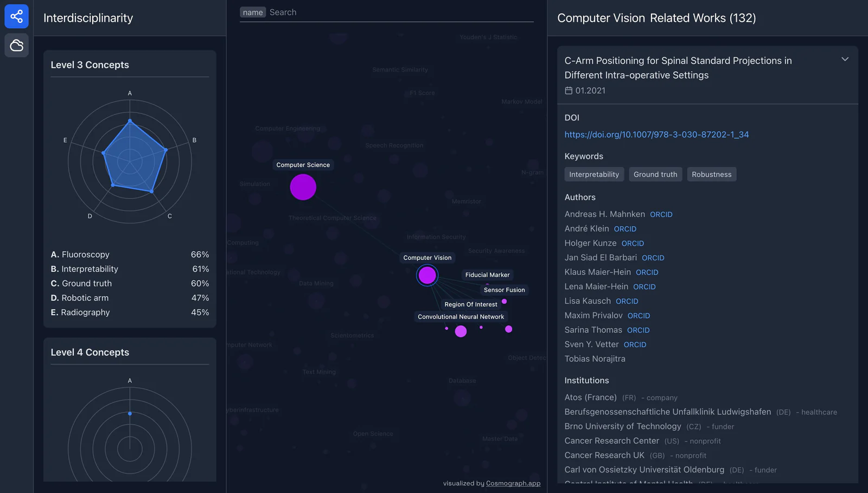Image resolution: width=868 pixels, height=493 pixels.
Task: Click the Computer Science graph node
Action: (303, 187)
